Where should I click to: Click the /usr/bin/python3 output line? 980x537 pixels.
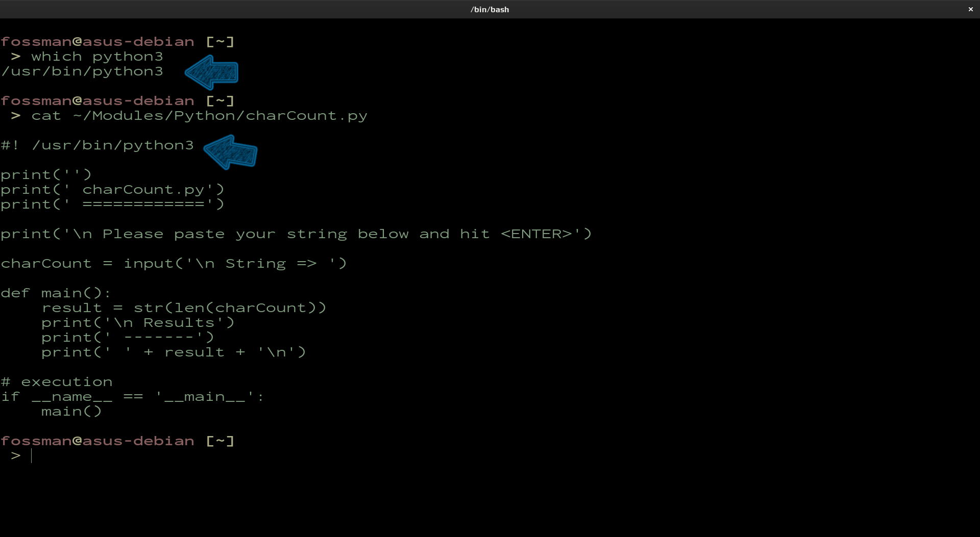point(82,71)
